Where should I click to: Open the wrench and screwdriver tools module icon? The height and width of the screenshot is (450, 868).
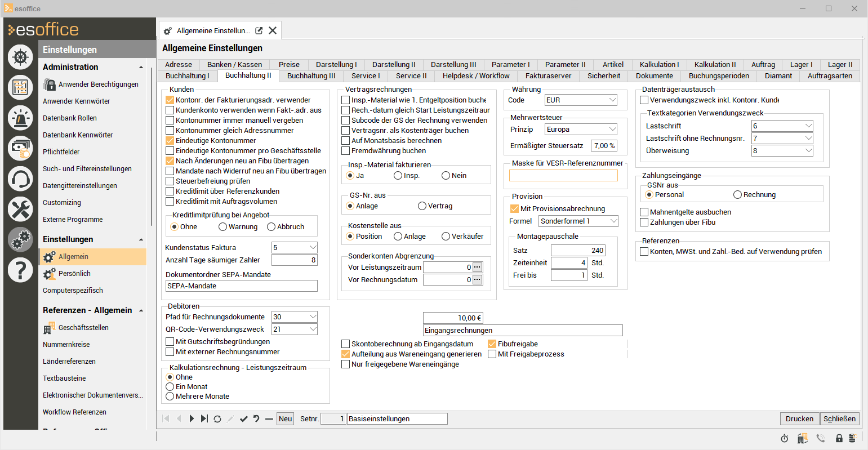click(x=20, y=209)
